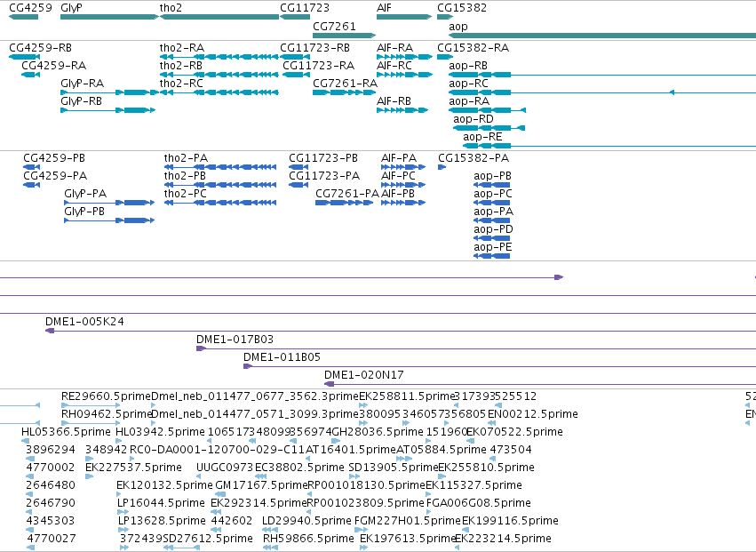
Task: Click the GlyP gene arrow bar
Action: coord(109,17)
